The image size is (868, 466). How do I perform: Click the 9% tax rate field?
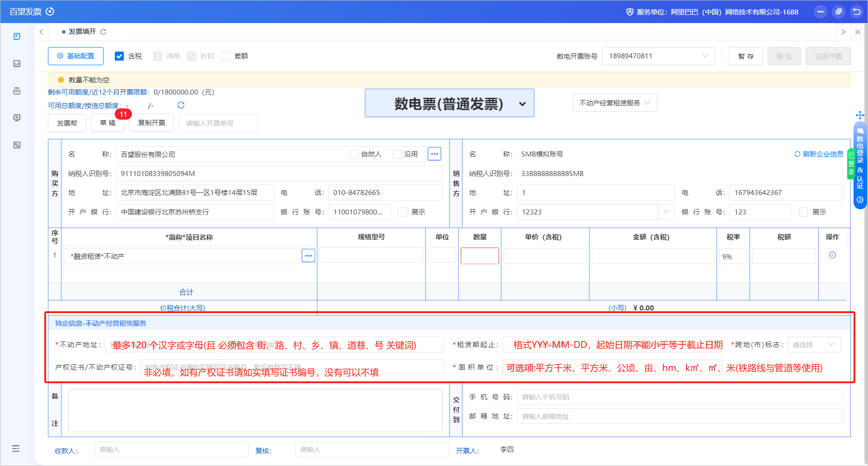pos(733,257)
